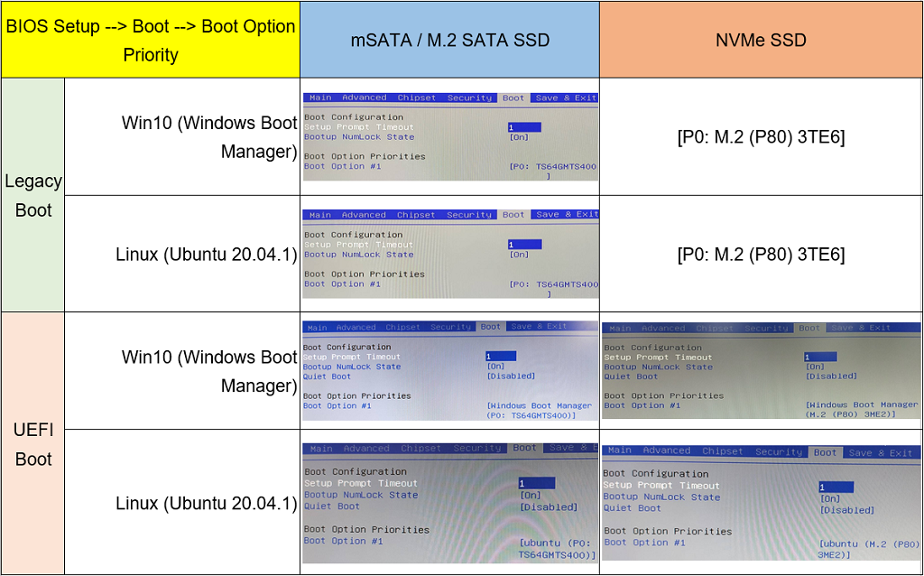Click the Main tab in Legacy Win10 BIOS image

click(320, 98)
